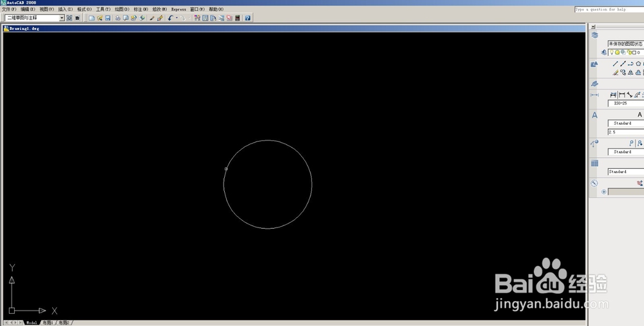This screenshot has height=326, width=644.
Task: Click the first-tab scroll arrow at bottom left
Action: (x=6, y=323)
